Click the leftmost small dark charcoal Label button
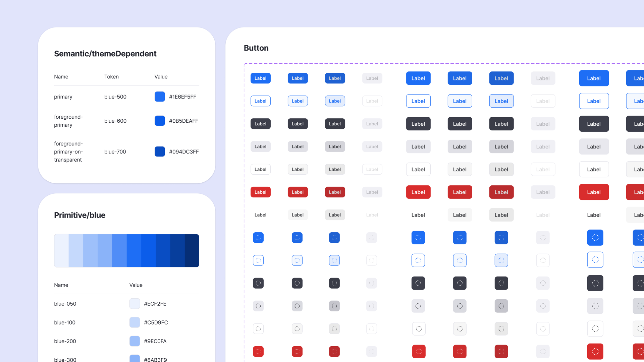The height and width of the screenshot is (362, 644). [261, 124]
